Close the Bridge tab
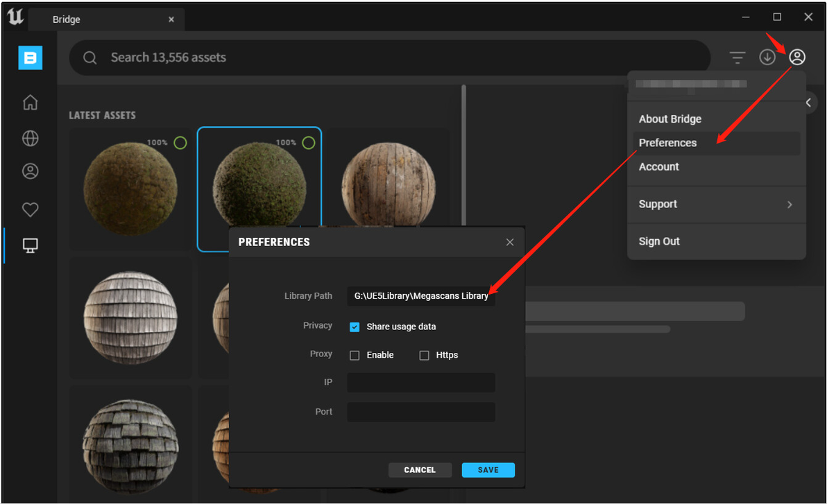Image resolution: width=827 pixels, height=504 pixels. (171, 19)
